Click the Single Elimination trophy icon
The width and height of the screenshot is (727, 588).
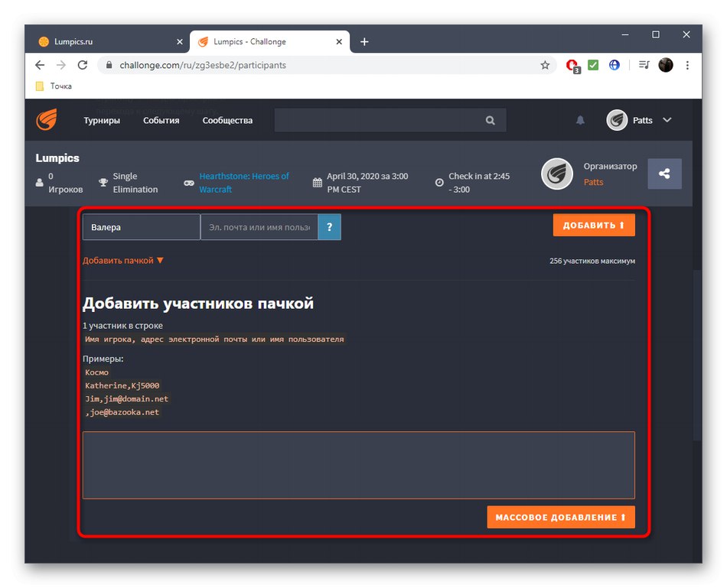(103, 182)
